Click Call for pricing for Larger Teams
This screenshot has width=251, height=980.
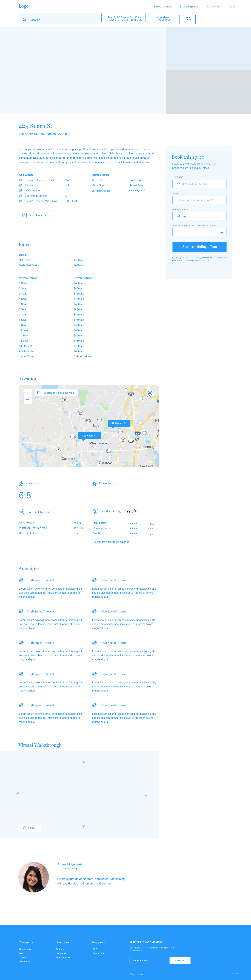(83, 356)
